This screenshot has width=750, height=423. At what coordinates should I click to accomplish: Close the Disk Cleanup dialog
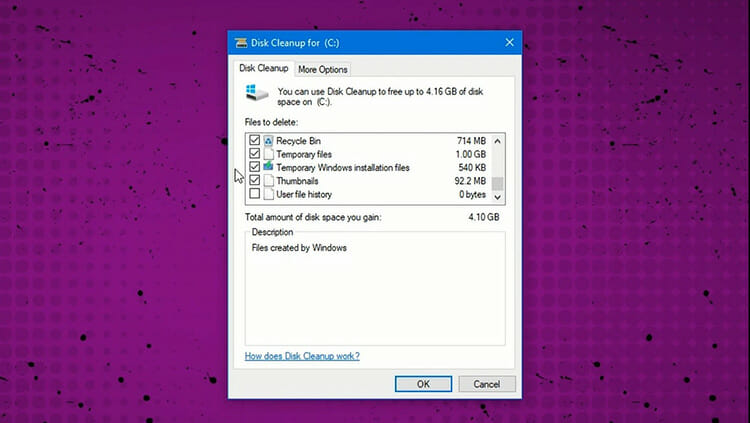coord(509,43)
